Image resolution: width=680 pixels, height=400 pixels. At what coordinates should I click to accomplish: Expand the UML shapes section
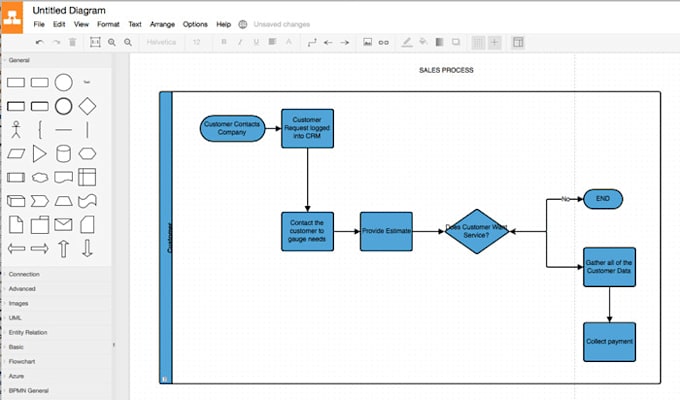[56, 318]
